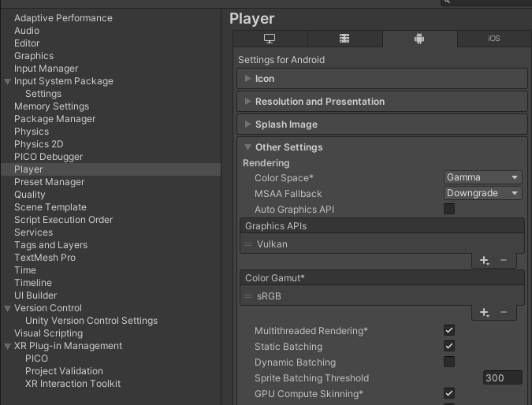This screenshot has height=405, width=532.
Task: Open Scene Template settings
Action: [50, 207]
